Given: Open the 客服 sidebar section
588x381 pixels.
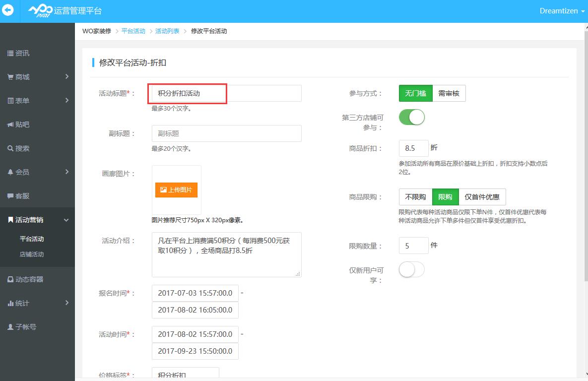Looking at the screenshot, I should 20,196.
